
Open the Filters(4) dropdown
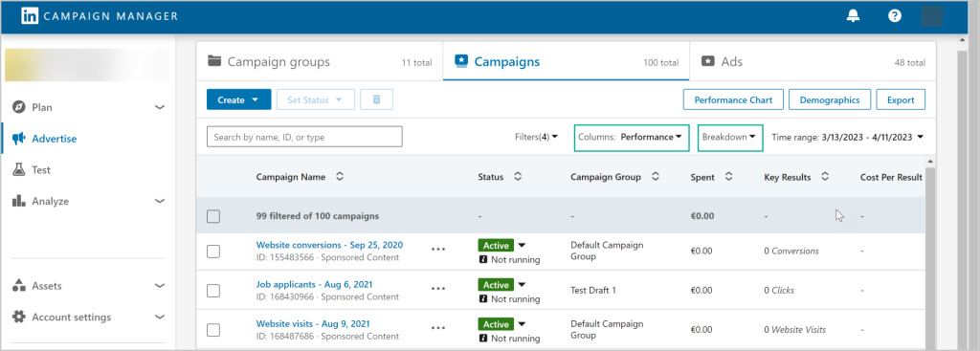(536, 137)
